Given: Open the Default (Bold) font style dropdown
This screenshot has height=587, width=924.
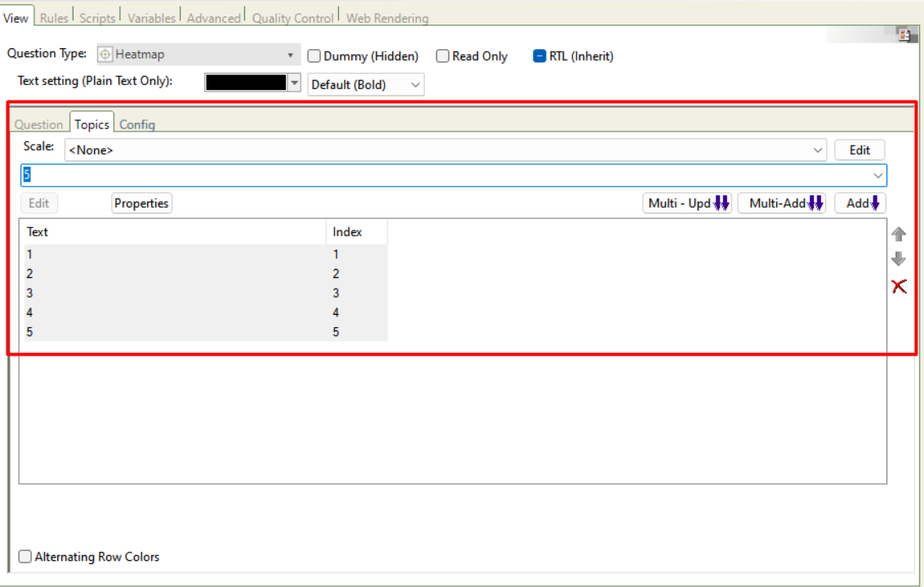Looking at the screenshot, I should click(365, 84).
